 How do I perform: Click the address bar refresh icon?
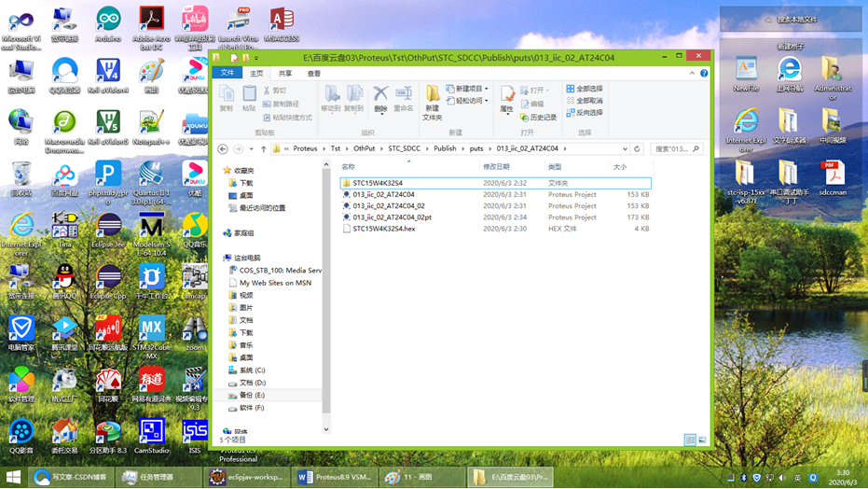(x=637, y=148)
